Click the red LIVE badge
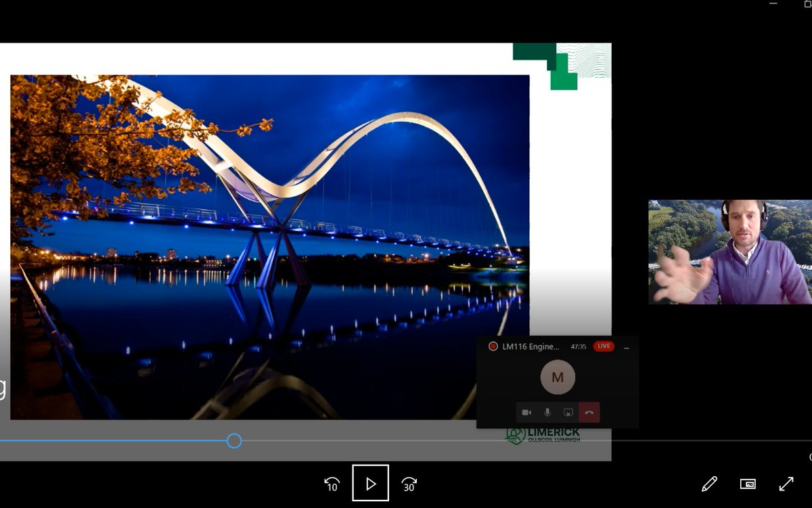Viewport: 812px width, 508px height. [x=604, y=346]
